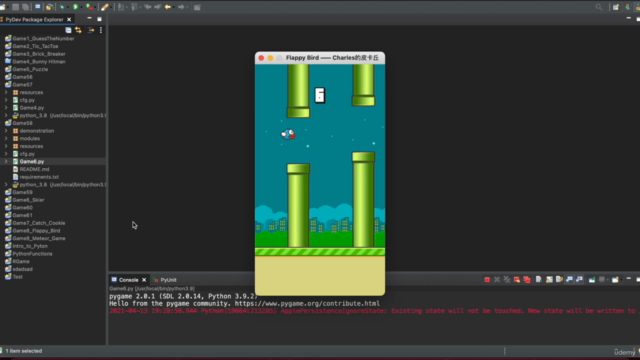Expand Game4.py tree arrow
Screen dimensions: 640x360
pyautogui.click(x=6, y=108)
